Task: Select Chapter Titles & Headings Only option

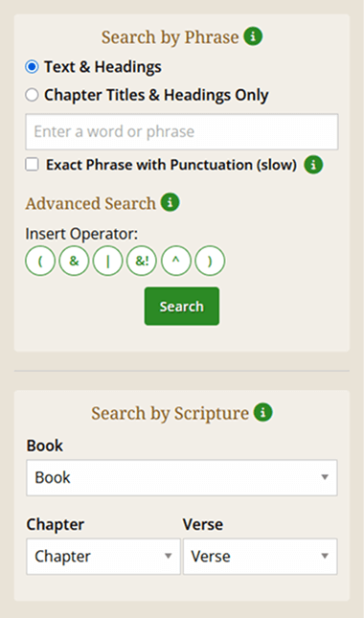Action: pyautogui.click(x=32, y=95)
